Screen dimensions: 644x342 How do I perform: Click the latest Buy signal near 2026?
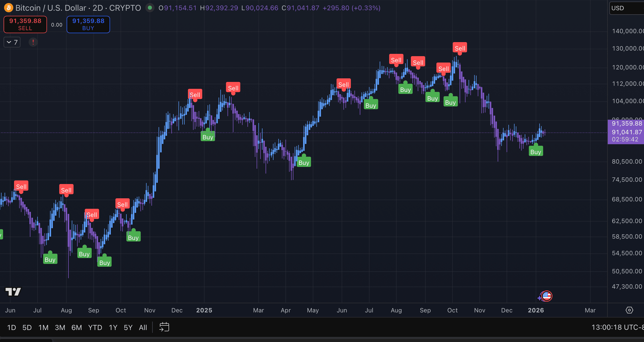click(536, 152)
